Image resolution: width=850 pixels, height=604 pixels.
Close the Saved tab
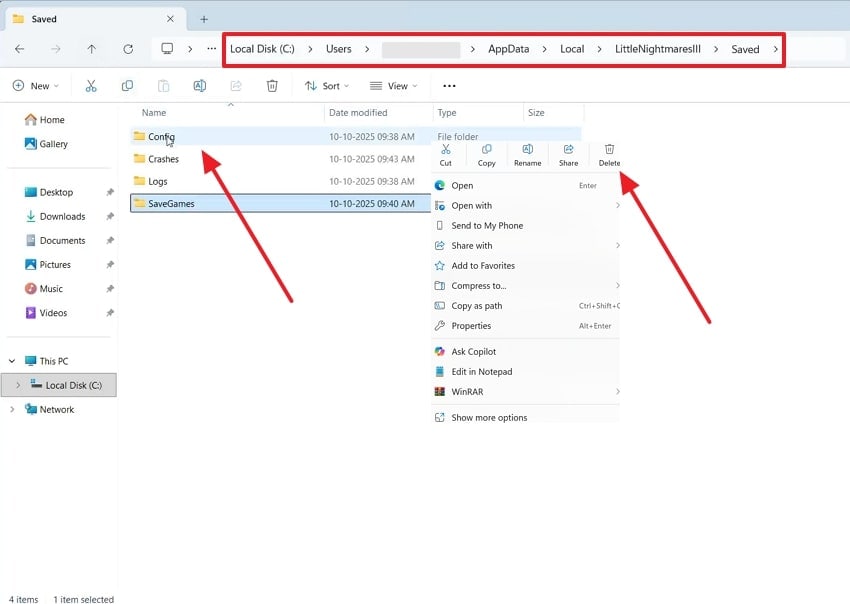(170, 19)
